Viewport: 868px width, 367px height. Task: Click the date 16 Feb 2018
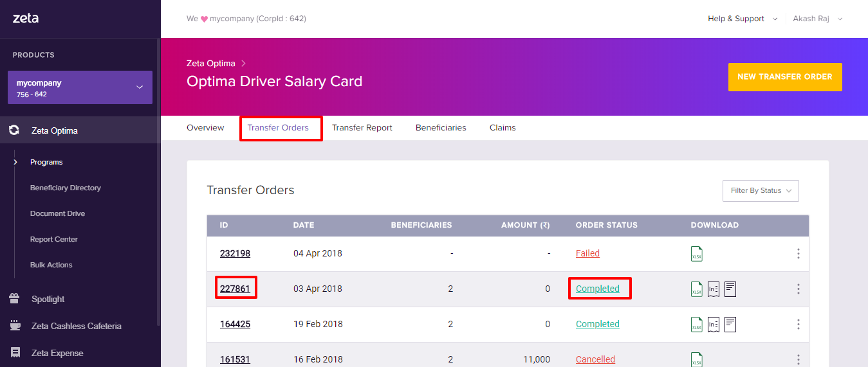click(x=318, y=359)
